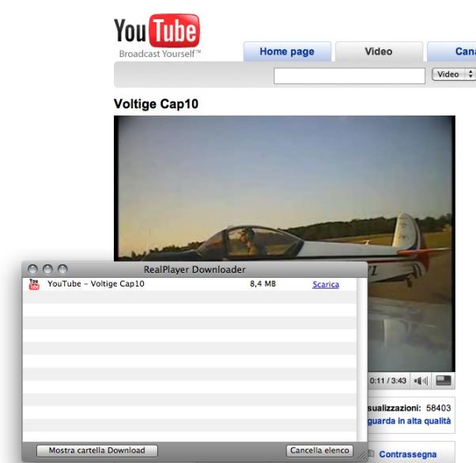Click the visualizzazioni count 58403
The image size is (476, 463).
click(x=438, y=408)
